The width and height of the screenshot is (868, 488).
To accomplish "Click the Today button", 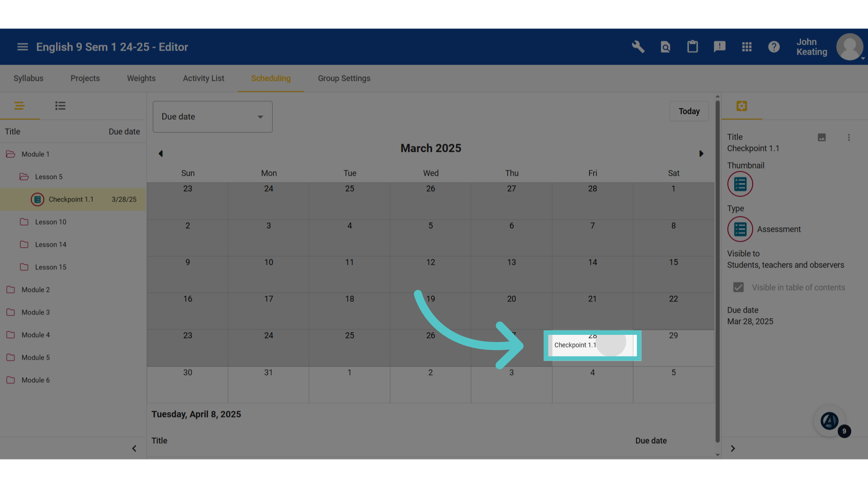I will coord(689,111).
